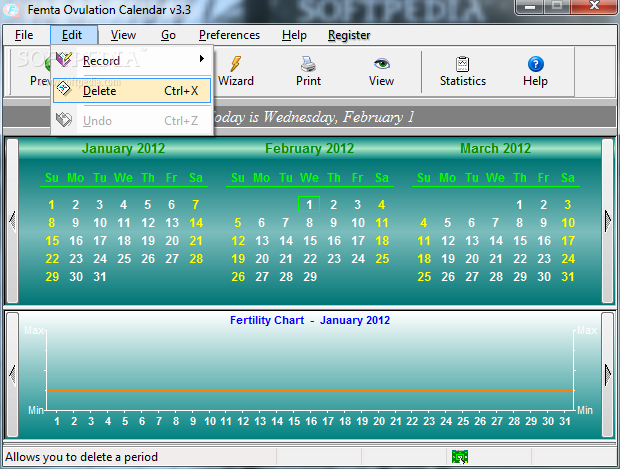Minimize the Femta Ovulation Calendar window

(530, 7)
